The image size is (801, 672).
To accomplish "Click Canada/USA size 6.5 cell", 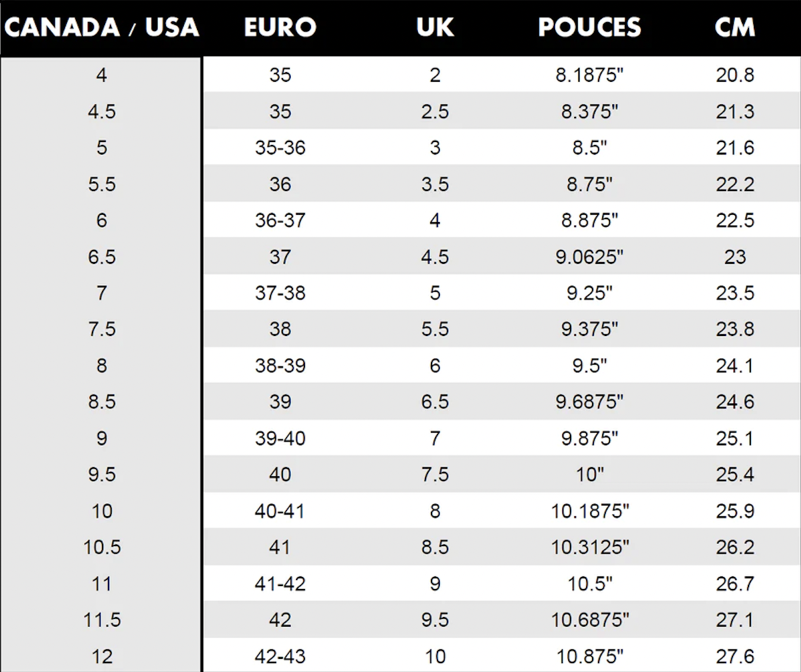I will 101,257.
